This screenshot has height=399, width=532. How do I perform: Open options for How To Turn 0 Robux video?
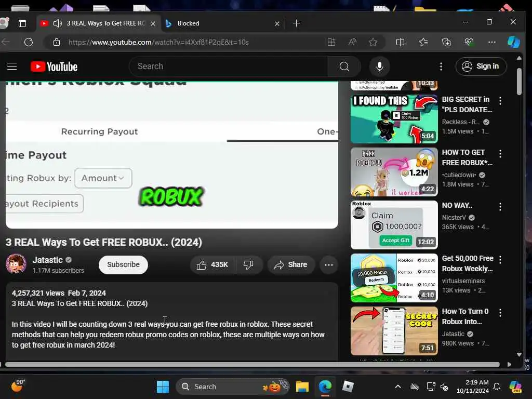(500, 312)
